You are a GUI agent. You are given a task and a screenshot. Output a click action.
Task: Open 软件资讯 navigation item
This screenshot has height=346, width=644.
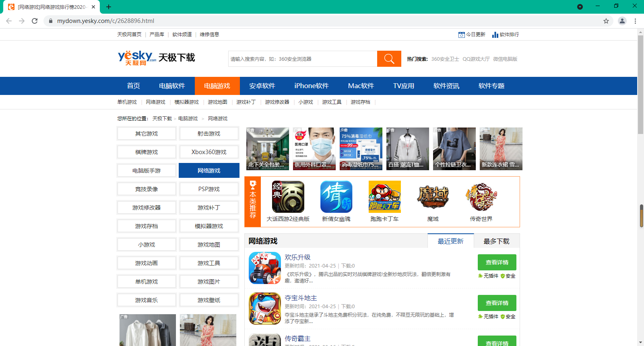446,86
